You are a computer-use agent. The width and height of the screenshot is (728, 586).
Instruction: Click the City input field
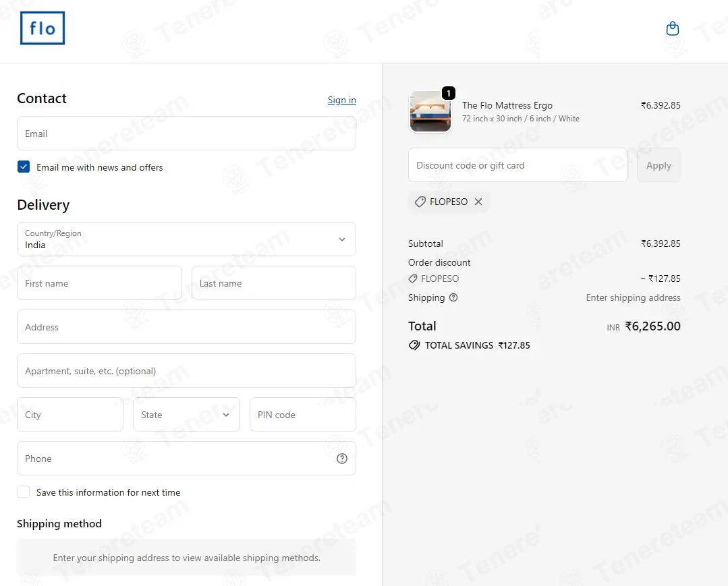(70, 414)
